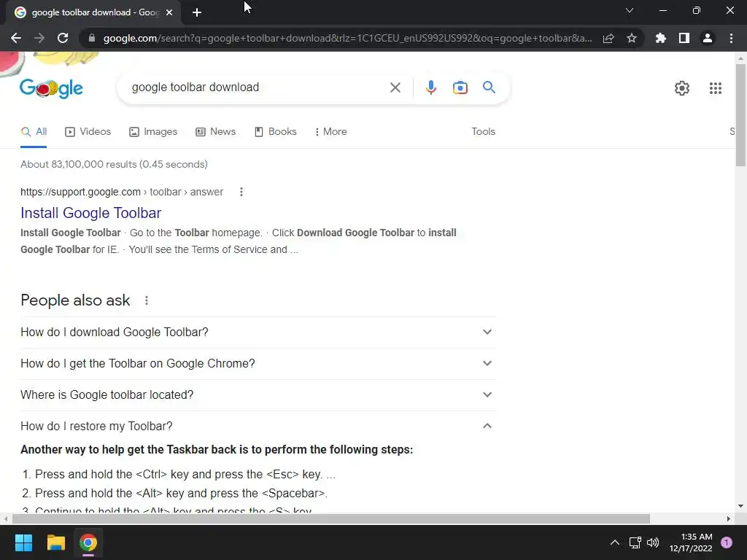Click the scrollbar down arrow
The height and width of the screenshot is (560, 747).
740,506
